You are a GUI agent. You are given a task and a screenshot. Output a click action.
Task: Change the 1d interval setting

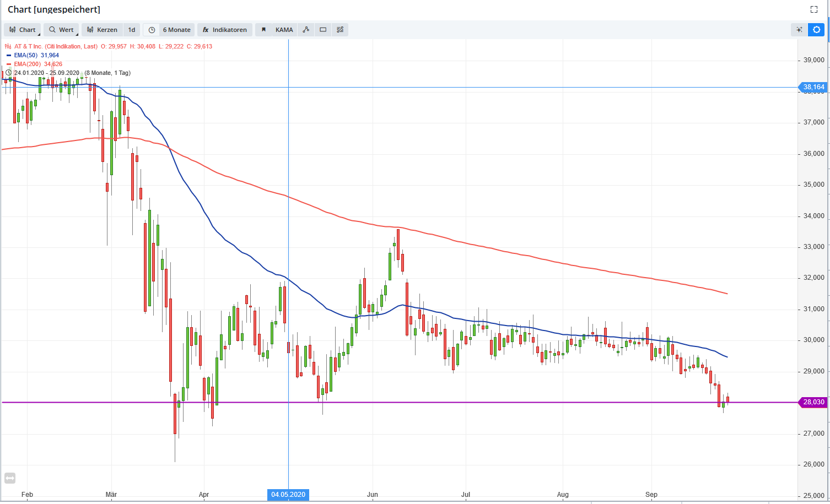tap(132, 30)
